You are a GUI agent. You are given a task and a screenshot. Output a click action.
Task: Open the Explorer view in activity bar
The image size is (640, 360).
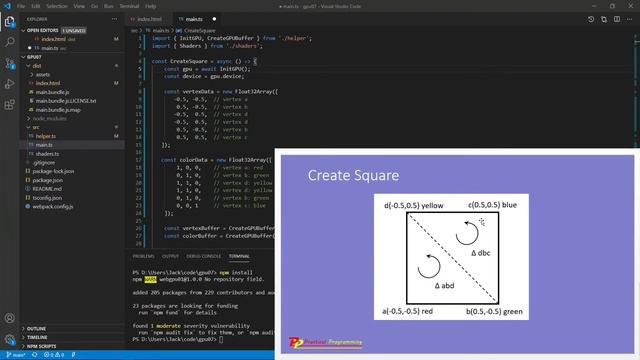pos(9,21)
